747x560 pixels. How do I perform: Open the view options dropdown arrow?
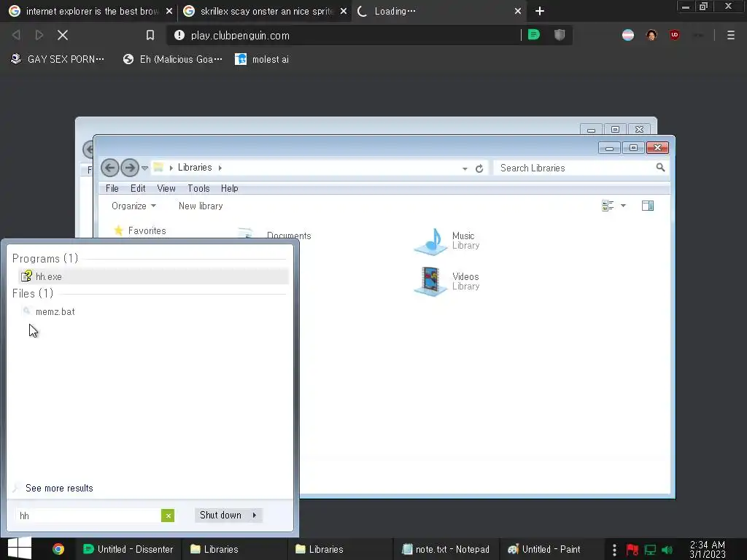click(x=623, y=206)
